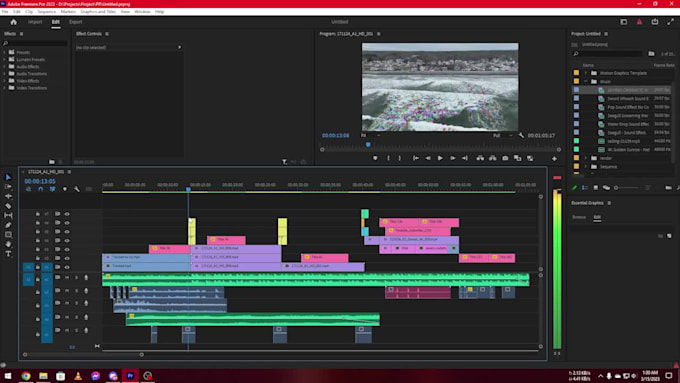The image size is (680, 383).
Task: Click the new bin folder icon in Project panel
Action: pyautogui.click(x=668, y=188)
